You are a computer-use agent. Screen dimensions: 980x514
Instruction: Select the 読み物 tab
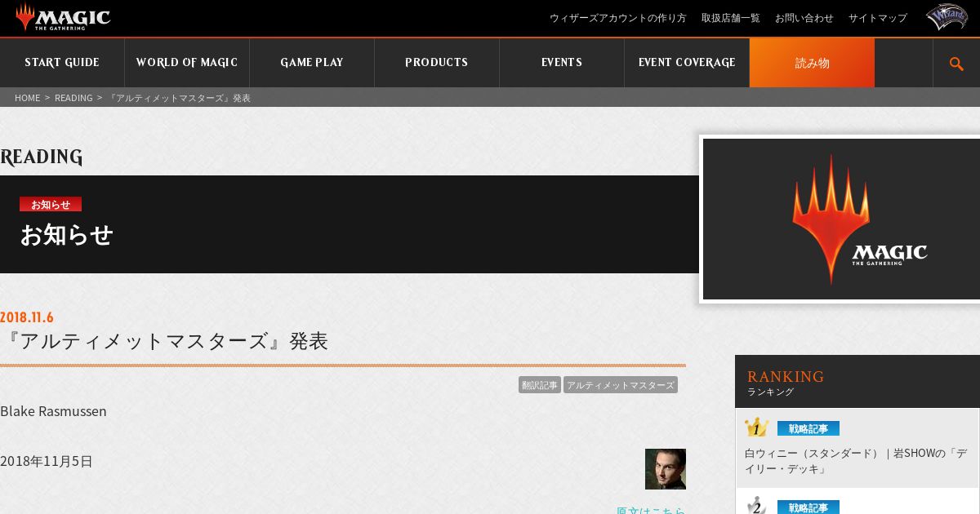[x=812, y=63]
